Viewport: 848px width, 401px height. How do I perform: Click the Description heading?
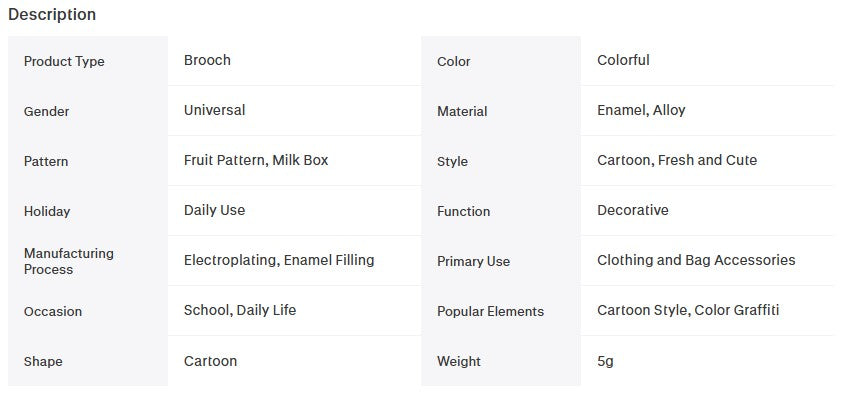tap(52, 14)
